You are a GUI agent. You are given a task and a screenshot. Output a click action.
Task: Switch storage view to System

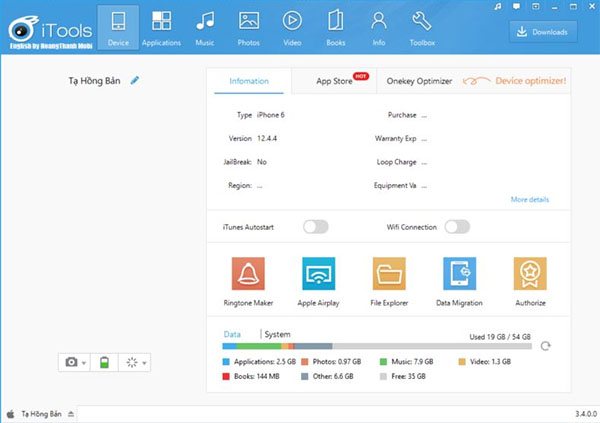click(278, 334)
